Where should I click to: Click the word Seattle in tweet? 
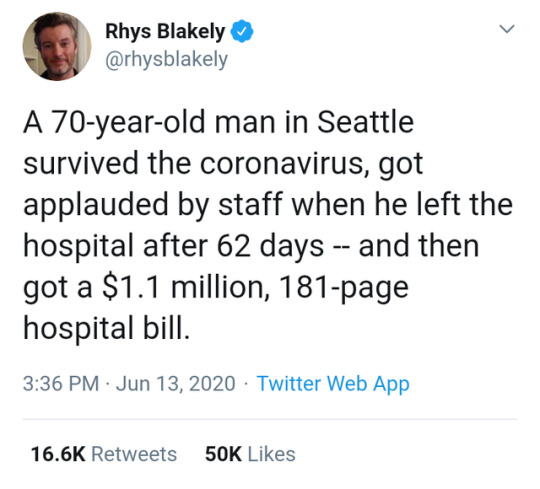coord(365,122)
